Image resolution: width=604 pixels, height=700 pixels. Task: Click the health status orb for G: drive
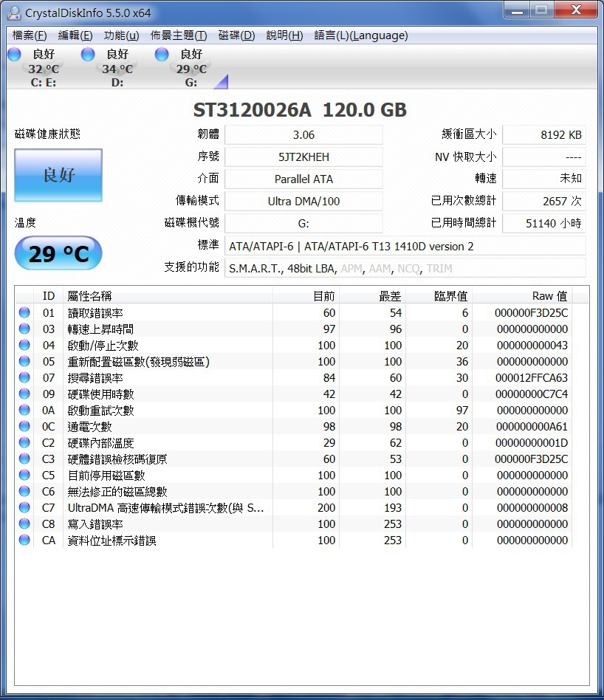[162, 54]
